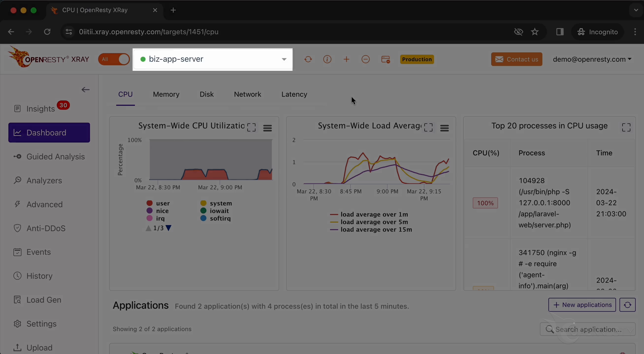Click the site information icon in address bar
Image resolution: width=644 pixels, height=354 pixels.
pos(69,32)
